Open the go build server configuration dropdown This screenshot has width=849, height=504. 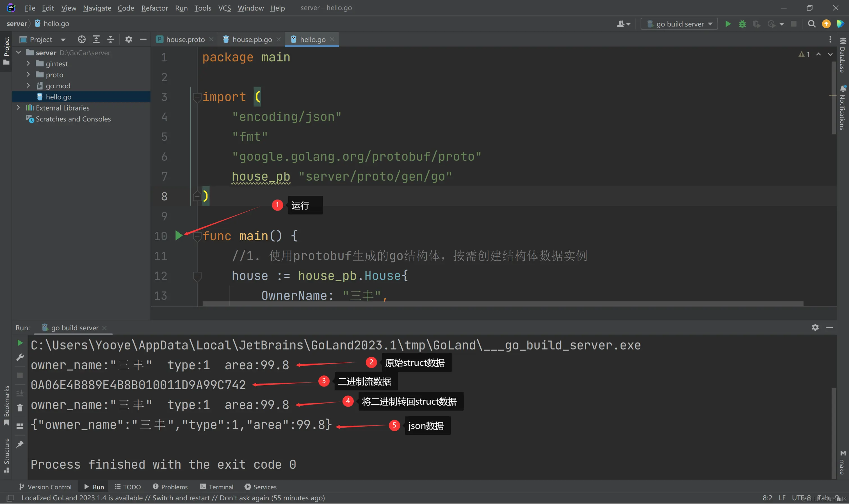pyautogui.click(x=679, y=24)
